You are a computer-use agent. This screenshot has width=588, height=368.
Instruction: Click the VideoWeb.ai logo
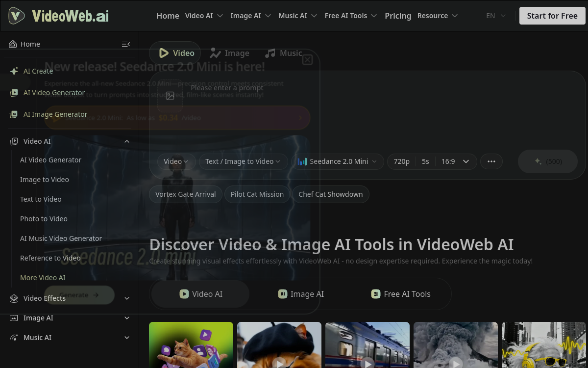click(59, 16)
